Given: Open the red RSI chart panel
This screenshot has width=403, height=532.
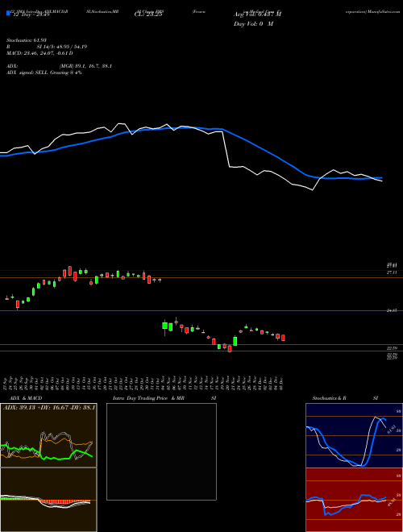Looking at the screenshot, I should click(354, 500).
